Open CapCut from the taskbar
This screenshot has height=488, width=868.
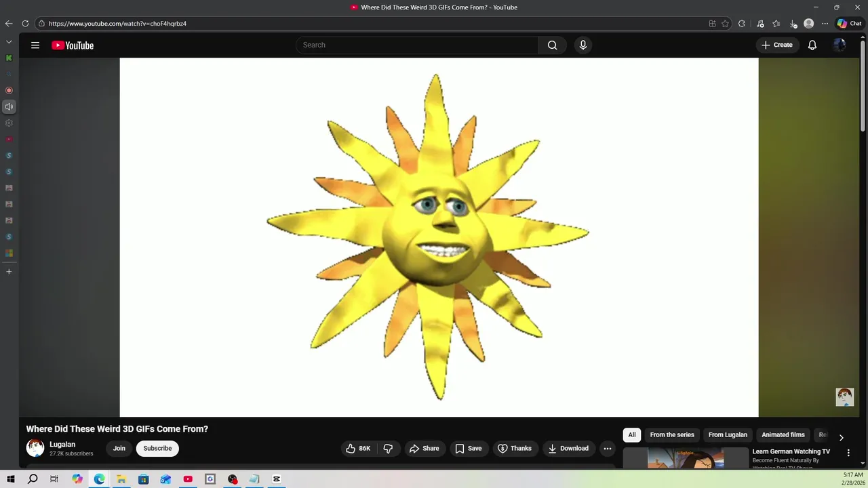[277, 479]
